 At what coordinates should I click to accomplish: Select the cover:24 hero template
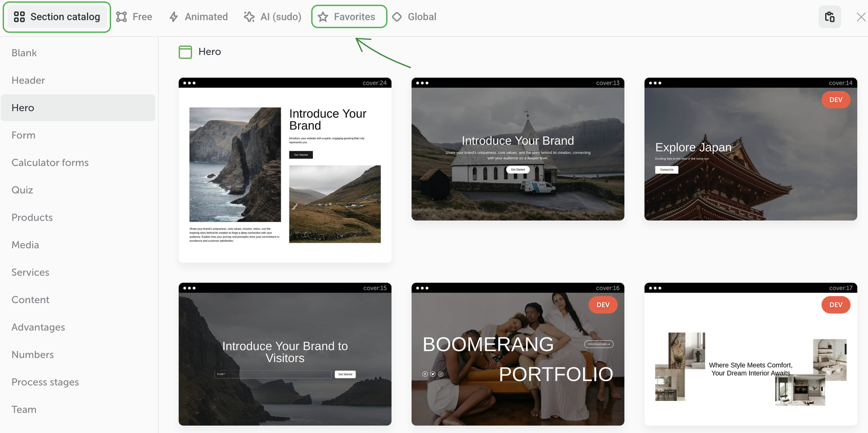pyautogui.click(x=285, y=172)
